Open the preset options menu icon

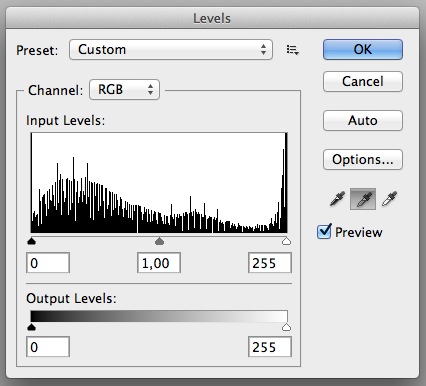292,50
